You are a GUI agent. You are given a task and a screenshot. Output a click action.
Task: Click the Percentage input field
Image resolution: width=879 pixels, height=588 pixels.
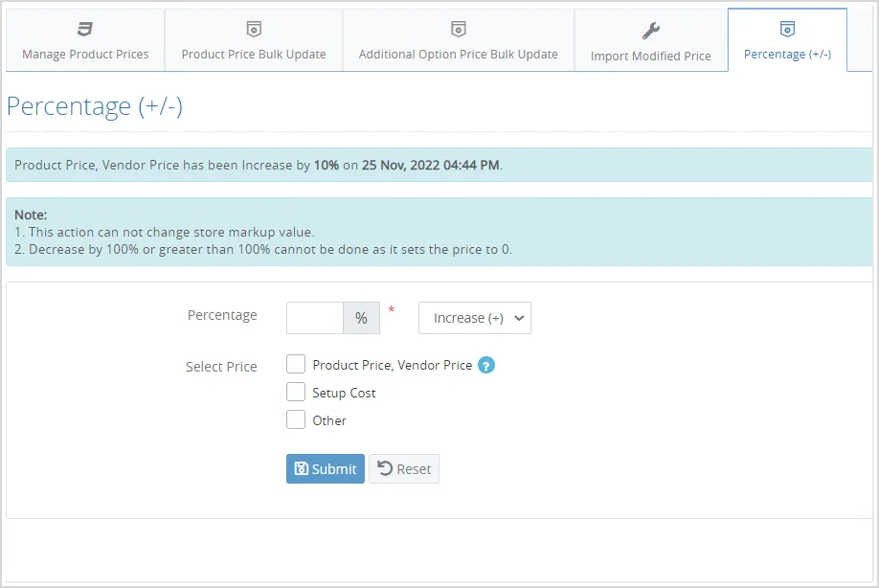(x=314, y=318)
